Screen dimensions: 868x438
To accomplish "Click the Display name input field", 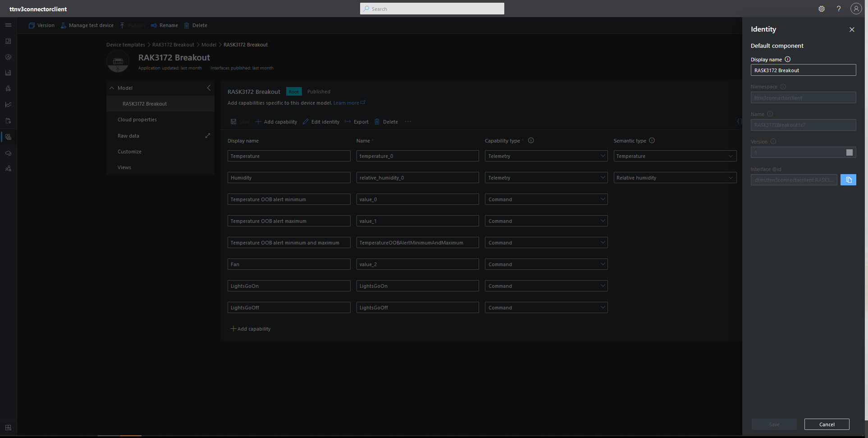I will click(803, 70).
